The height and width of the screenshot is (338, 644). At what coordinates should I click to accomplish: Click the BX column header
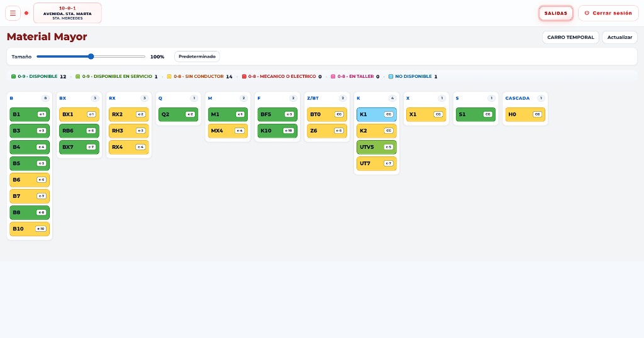pos(62,99)
